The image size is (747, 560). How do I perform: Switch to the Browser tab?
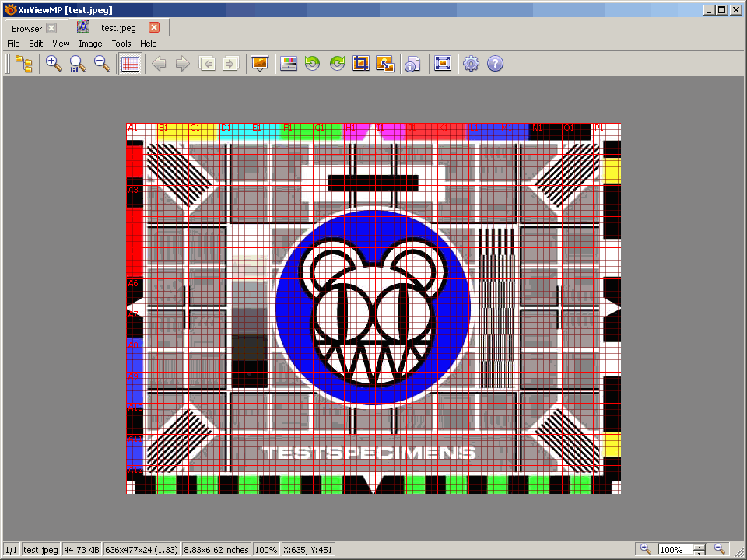pyautogui.click(x=26, y=29)
